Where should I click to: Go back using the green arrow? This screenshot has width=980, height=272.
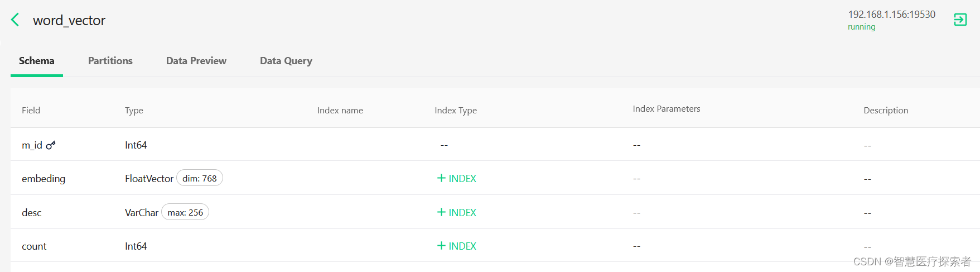15,20
